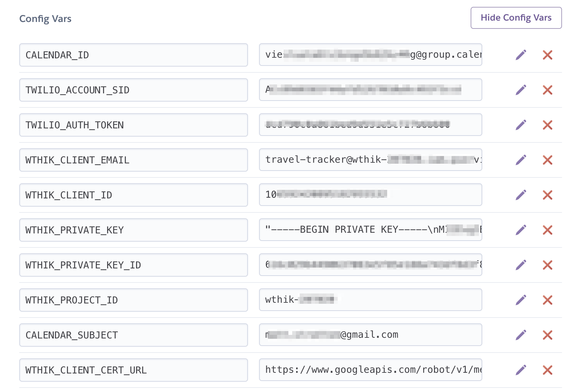Image resolution: width=573 pixels, height=392 pixels.
Task: Edit the TWILIO_AUTH_TOKEN value
Action: (x=521, y=125)
